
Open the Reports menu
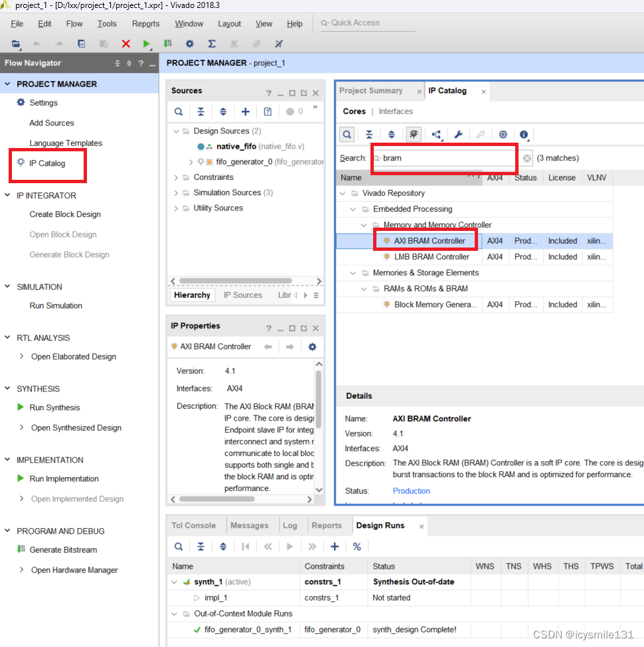click(145, 23)
